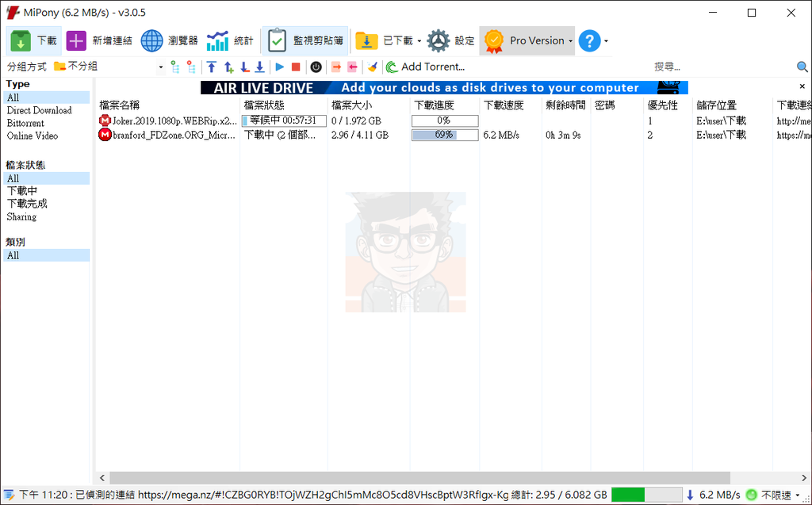Click 新增連結 to add links
Screen dimensions: 812x505
99,41
